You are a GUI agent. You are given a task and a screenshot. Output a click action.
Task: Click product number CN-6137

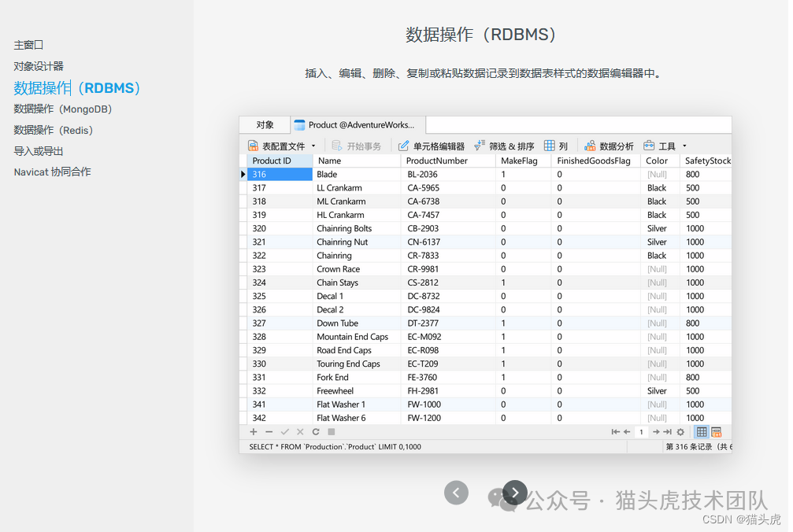click(x=448, y=242)
